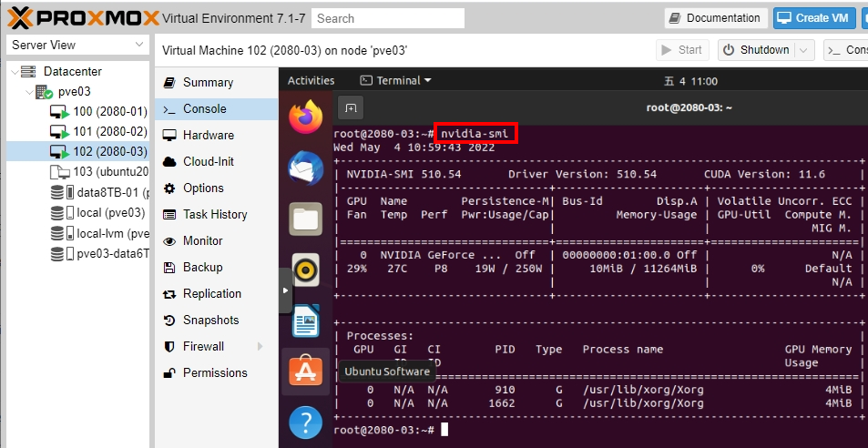Launch Thunderbird Mail from the dock
This screenshot has height=448, width=868.
click(305, 168)
